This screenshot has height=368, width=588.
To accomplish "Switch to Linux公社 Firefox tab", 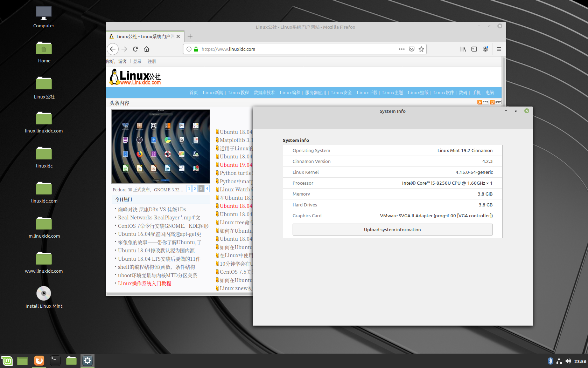I will click(x=144, y=36).
